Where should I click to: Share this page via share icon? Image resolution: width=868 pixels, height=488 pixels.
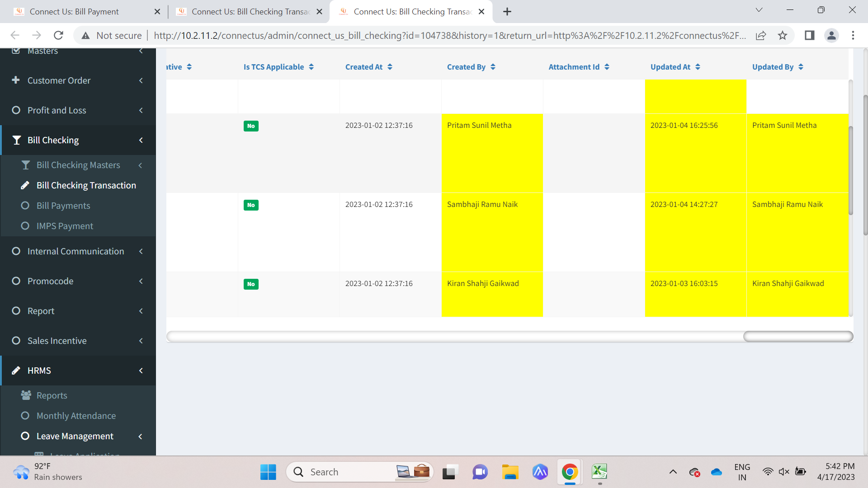point(761,35)
